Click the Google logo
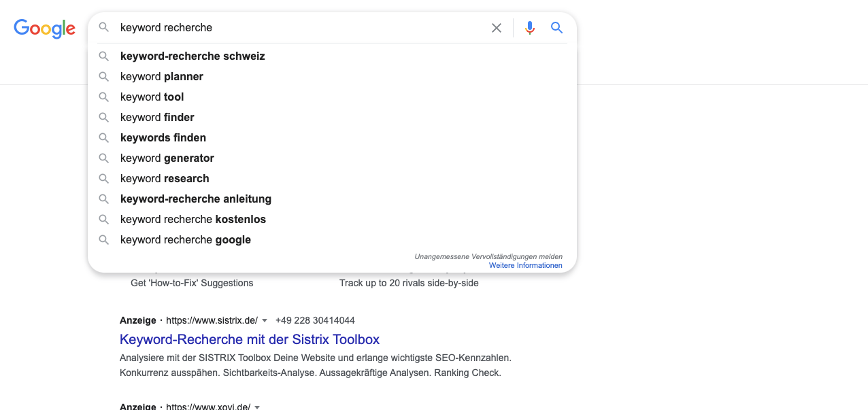This screenshot has width=868, height=410. click(44, 28)
